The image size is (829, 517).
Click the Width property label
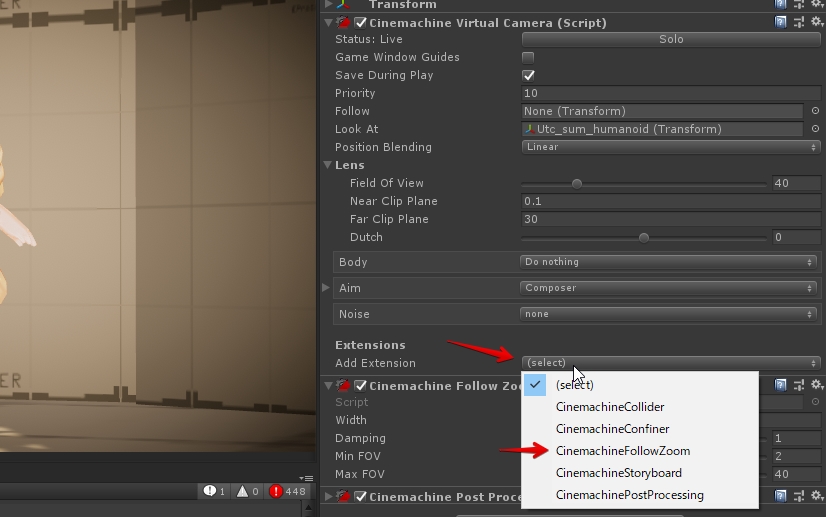pyautogui.click(x=351, y=420)
